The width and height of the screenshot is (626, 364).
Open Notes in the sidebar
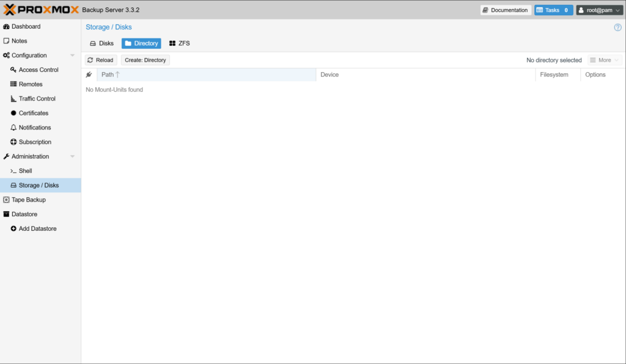point(19,41)
